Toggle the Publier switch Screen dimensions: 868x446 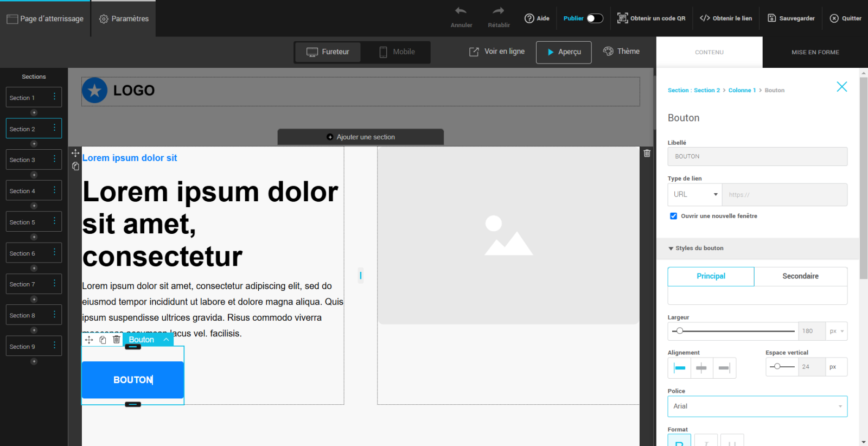595,18
